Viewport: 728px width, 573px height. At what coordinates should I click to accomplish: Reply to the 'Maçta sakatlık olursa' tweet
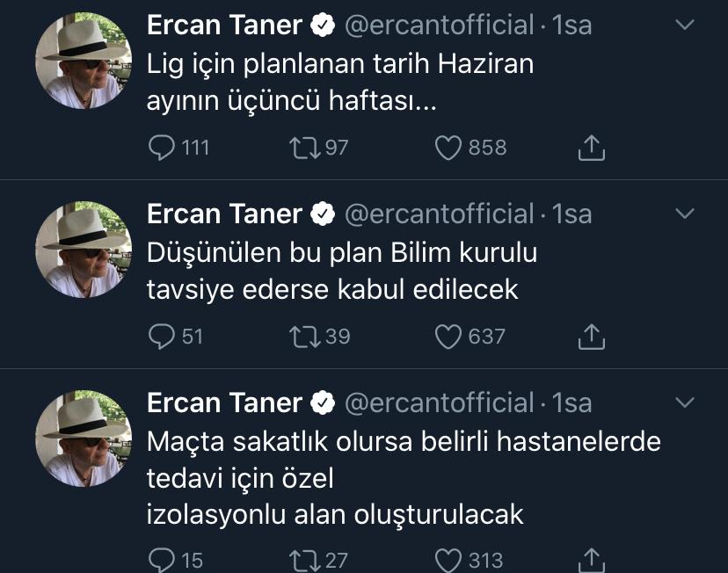coord(162,559)
